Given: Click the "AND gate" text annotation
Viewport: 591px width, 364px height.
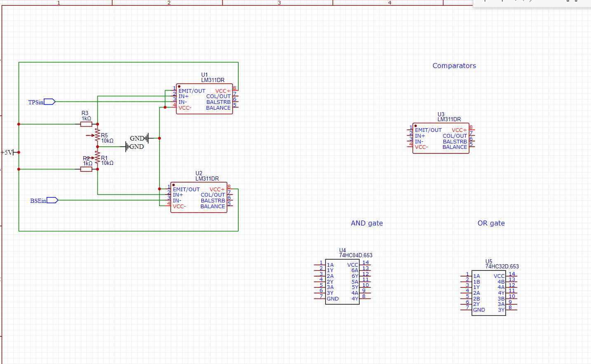Looking at the screenshot, I should pyautogui.click(x=367, y=223).
